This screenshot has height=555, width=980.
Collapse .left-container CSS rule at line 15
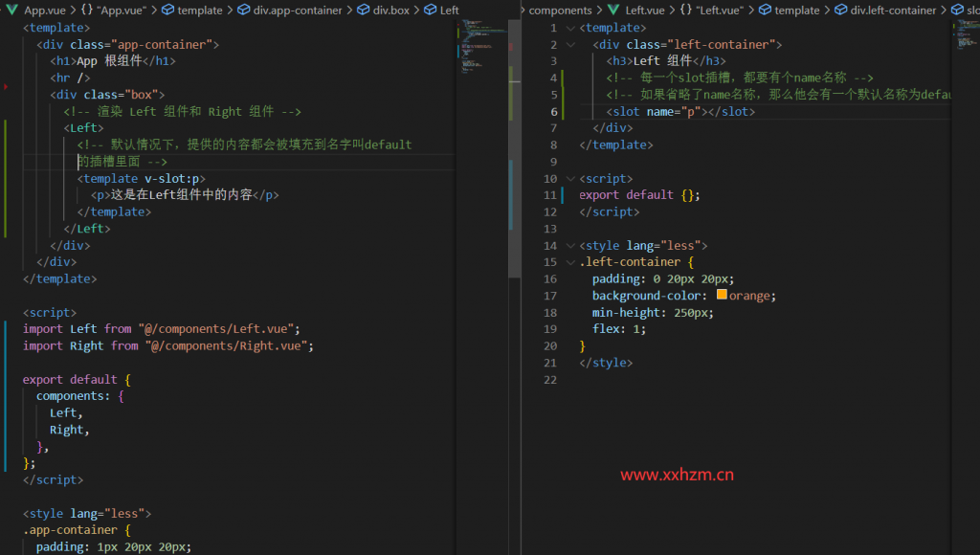coord(571,262)
